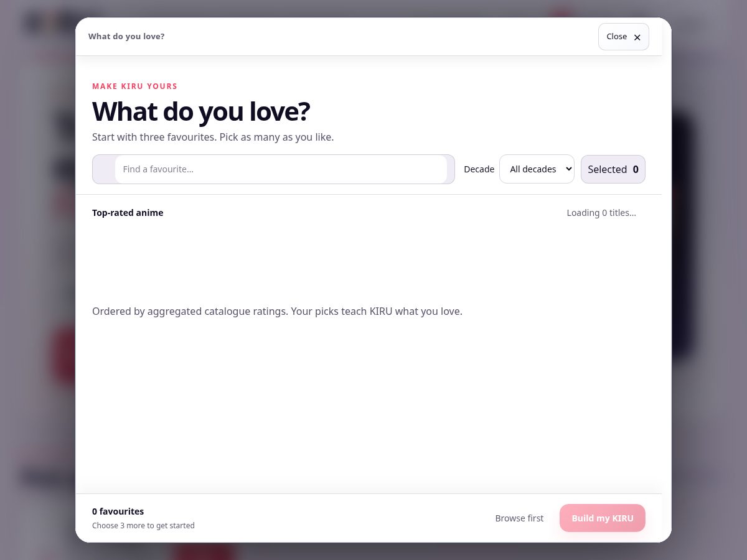747x560 pixels.
Task: Click the Loading 0 titles status text
Action: [x=601, y=213]
